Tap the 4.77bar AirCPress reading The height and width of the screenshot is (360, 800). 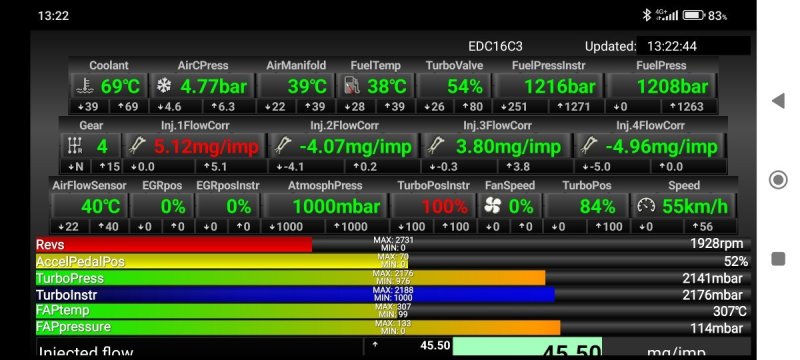(x=213, y=86)
